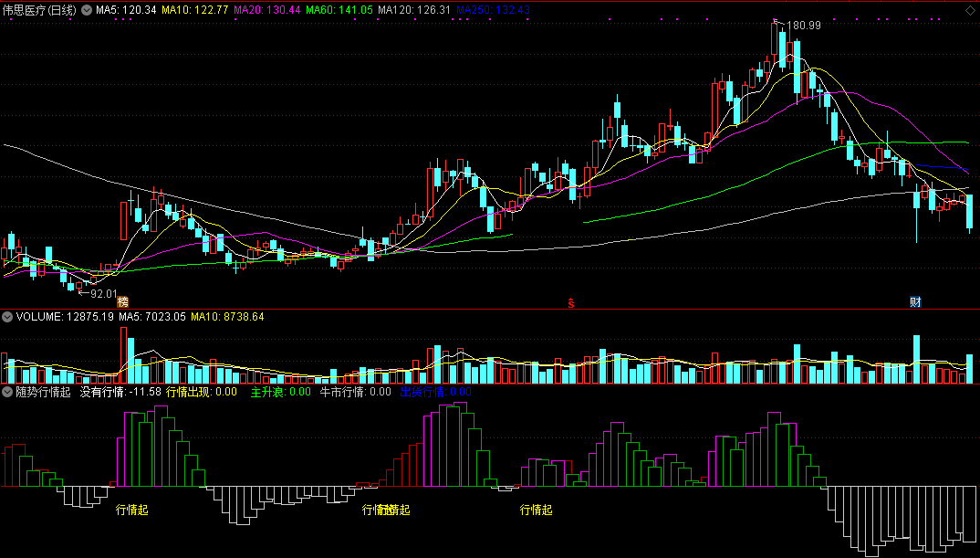Click the low price label 92.01
Viewport: 980px width, 558px height.
coord(104,293)
